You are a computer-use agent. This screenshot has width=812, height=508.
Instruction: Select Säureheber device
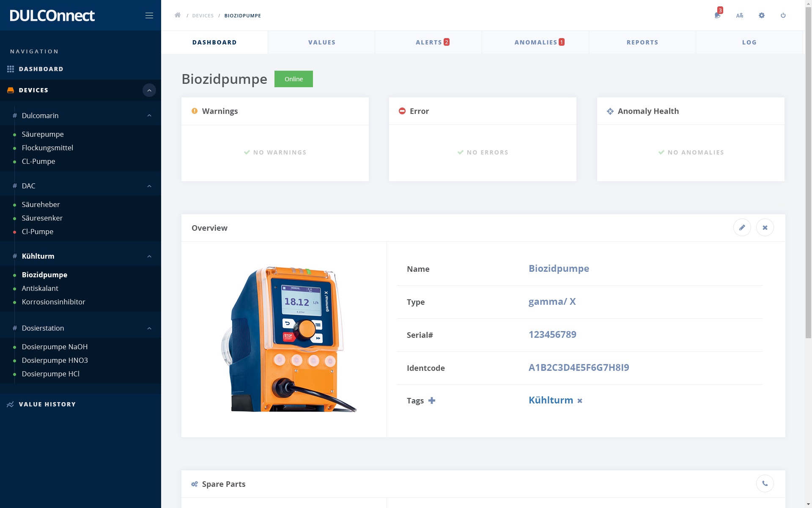click(41, 204)
